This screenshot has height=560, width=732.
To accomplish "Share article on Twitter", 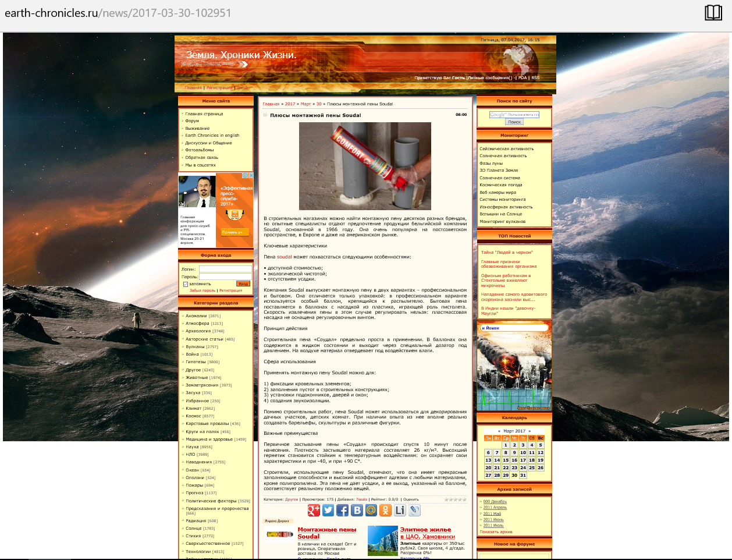I will tap(328, 511).
